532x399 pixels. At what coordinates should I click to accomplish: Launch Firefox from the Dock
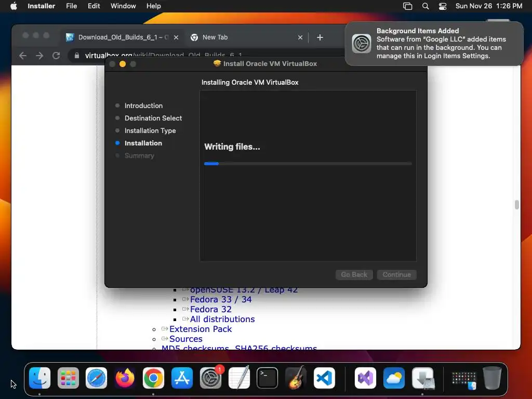coord(125,378)
